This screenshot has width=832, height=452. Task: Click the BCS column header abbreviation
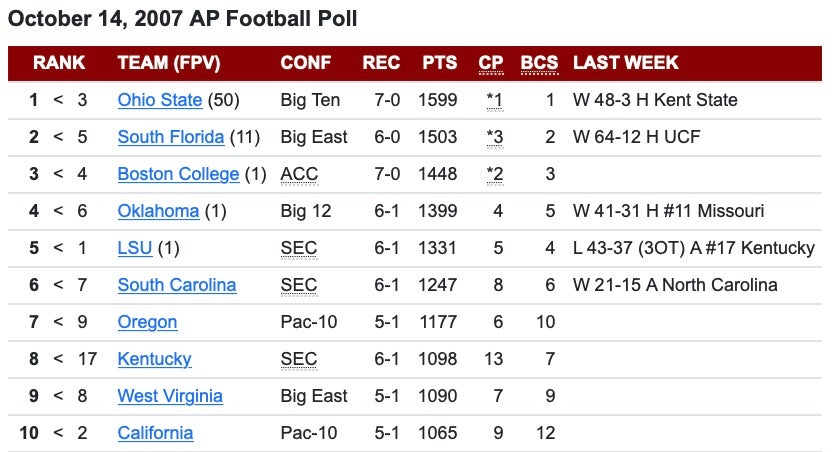(540, 63)
